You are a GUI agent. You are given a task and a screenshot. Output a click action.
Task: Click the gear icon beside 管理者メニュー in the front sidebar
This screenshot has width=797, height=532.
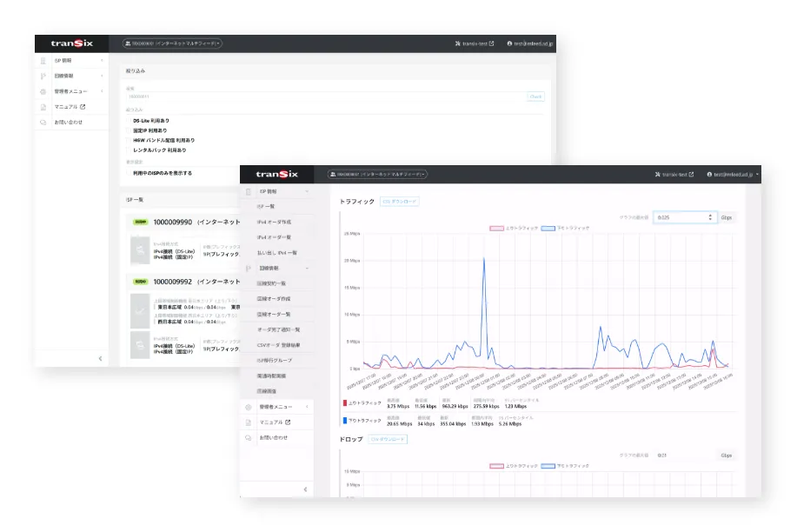pos(249,407)
